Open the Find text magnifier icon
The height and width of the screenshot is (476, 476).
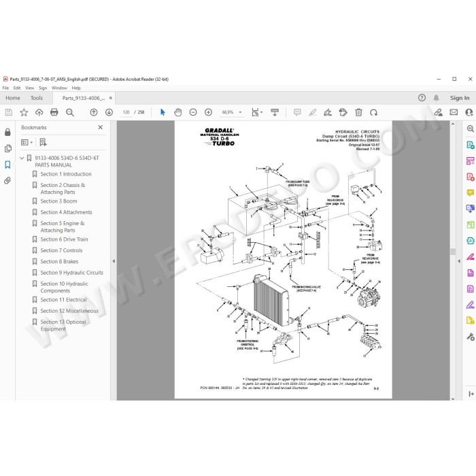tap(70, 112)
